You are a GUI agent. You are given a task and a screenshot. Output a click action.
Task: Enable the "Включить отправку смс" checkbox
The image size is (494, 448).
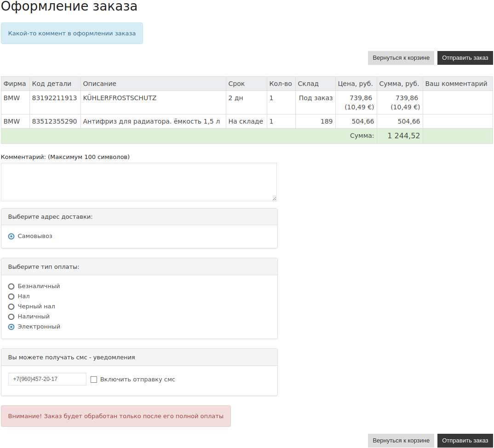tap(94, 380)
